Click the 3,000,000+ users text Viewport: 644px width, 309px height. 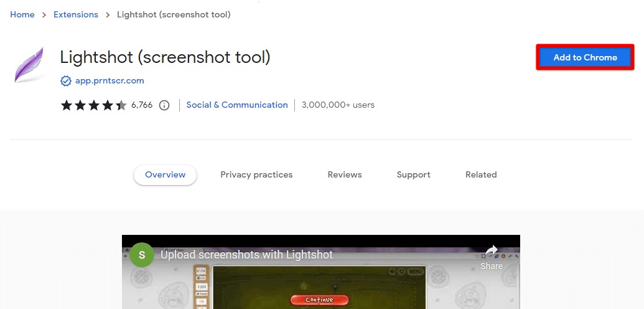[x=338, y=105]
